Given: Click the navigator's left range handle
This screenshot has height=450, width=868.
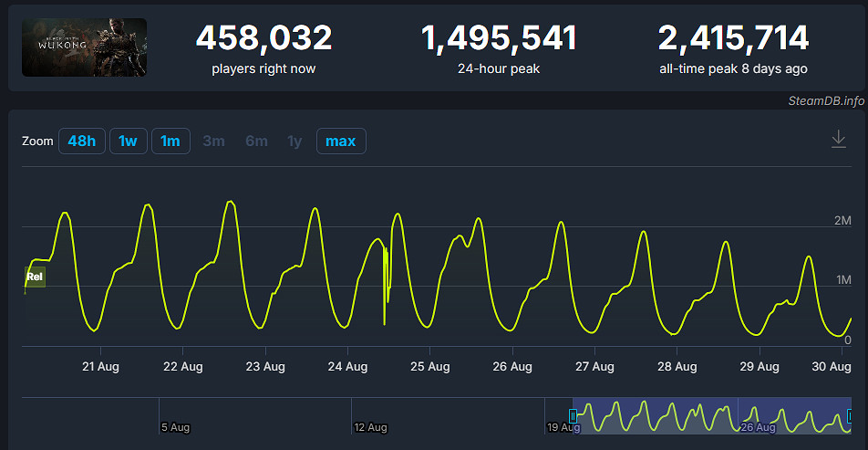Looking at the screenshot, I should coord(573,416).
